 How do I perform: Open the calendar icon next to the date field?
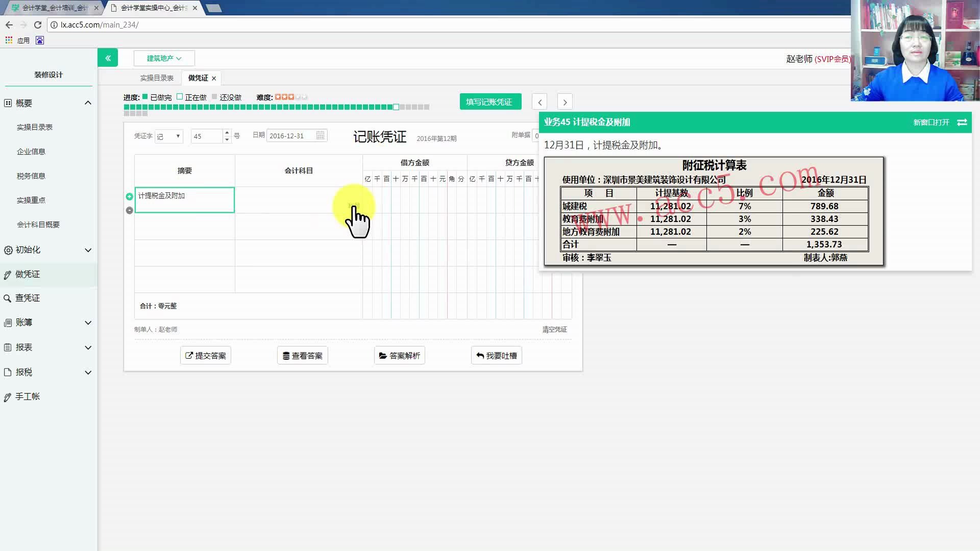[x=320, y=135]
